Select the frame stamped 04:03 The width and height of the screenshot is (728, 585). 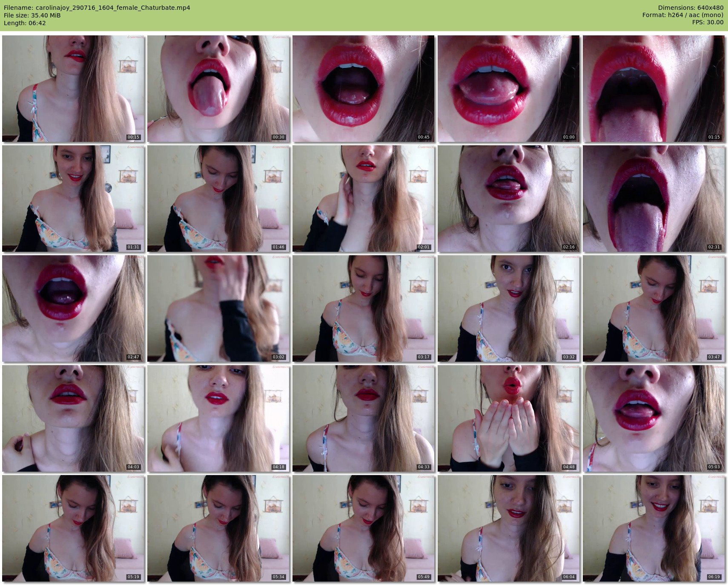tap(73, 418)
